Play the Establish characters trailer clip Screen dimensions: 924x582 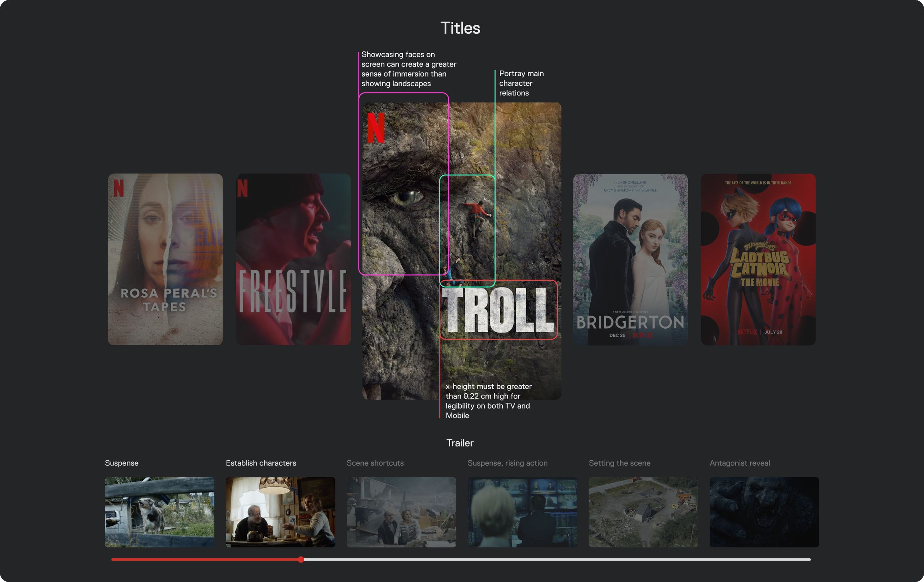click(x=280, y=512)
